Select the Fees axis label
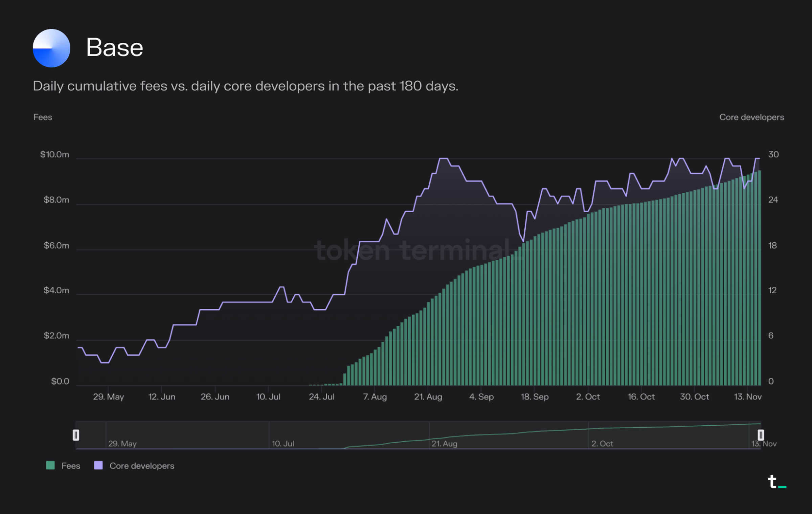Image resolution: width=812 pixels, height=514 pixels. (x=43, y=117)
